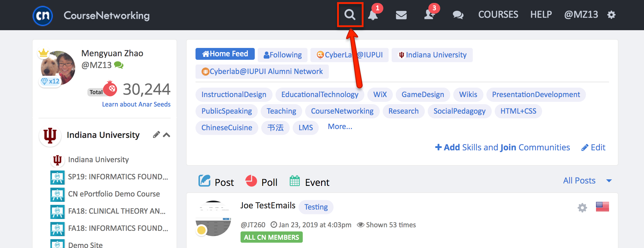Open Joe TestEmails profile name
Screen dimensions: 644x248
[268, 205]
